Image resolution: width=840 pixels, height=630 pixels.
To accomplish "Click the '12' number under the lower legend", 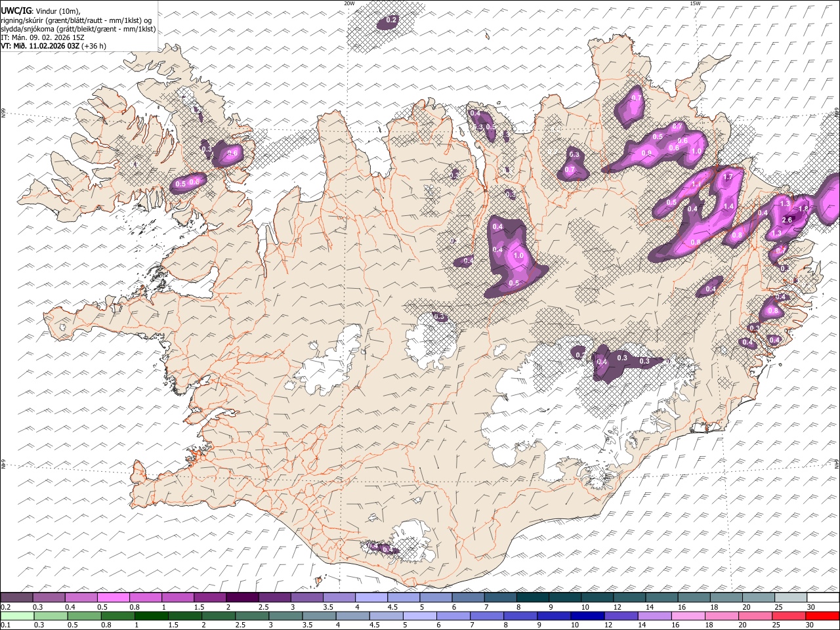I will pos(608,625).
